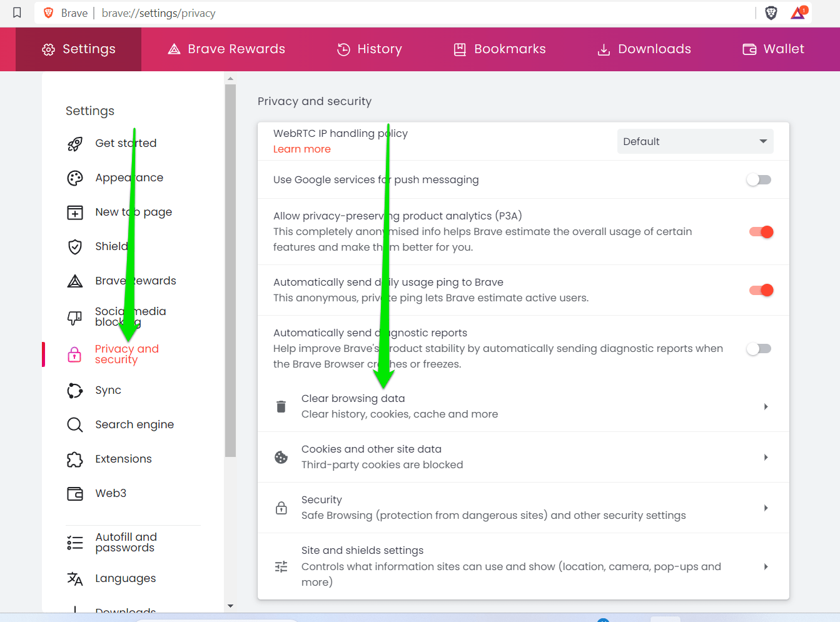Image resolution: width=840 pixels, height=622 pixels.
Task: Click the lock icon in the Security row
Action: (281, 508)
